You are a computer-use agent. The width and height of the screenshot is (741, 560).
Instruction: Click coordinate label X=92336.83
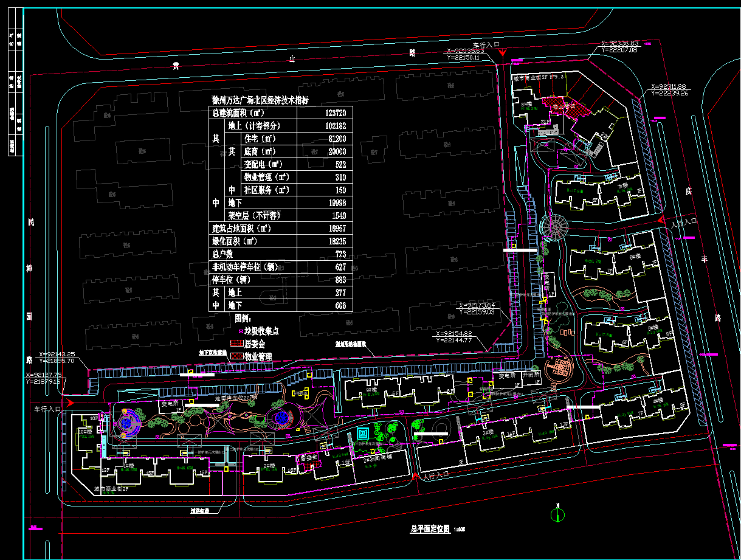click(619, 43)
